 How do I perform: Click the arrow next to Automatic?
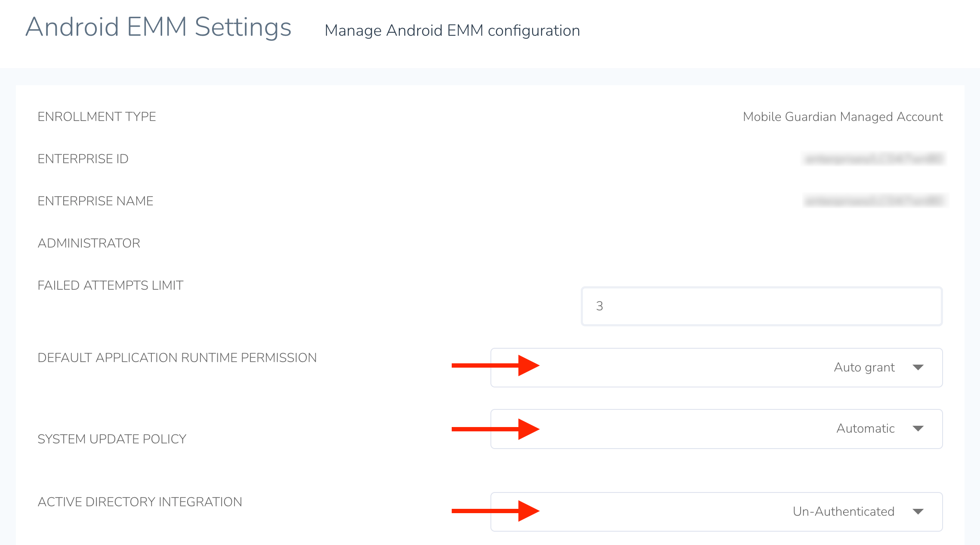(x=918, y=429)
